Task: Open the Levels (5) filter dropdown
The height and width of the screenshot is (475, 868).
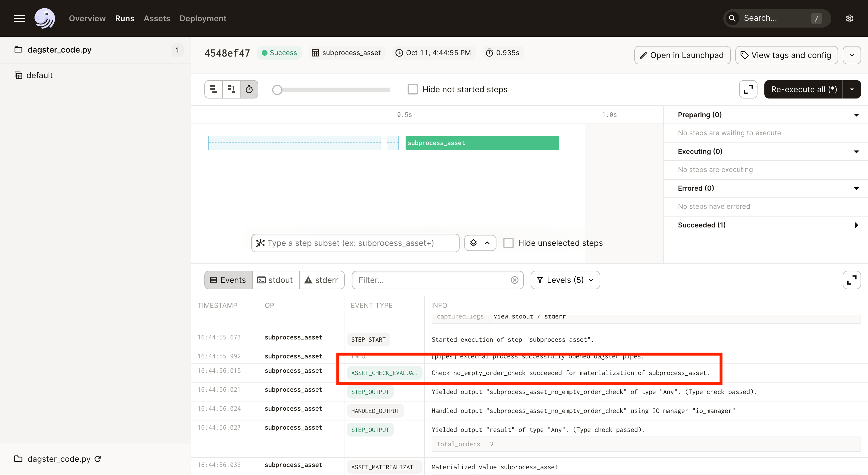Action: click(565, 280)
